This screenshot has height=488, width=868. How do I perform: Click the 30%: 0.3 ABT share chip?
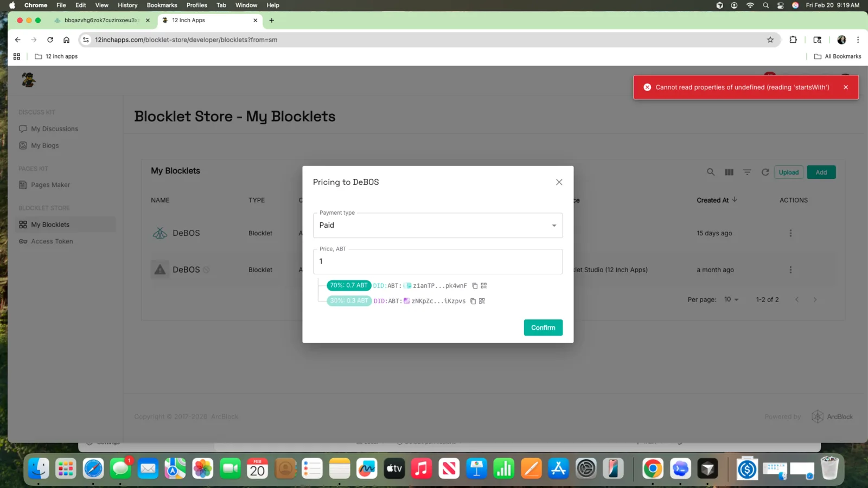(x=349, y=301)
